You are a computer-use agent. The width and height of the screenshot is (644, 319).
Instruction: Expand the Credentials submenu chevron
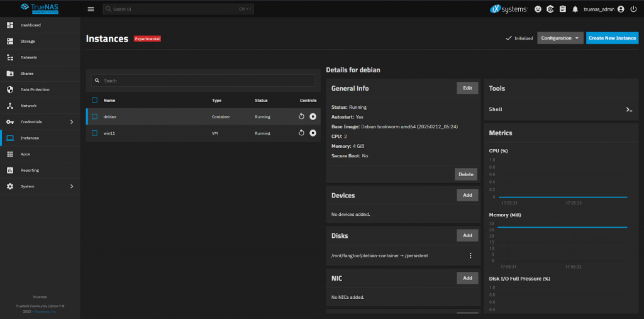point(72,121)
